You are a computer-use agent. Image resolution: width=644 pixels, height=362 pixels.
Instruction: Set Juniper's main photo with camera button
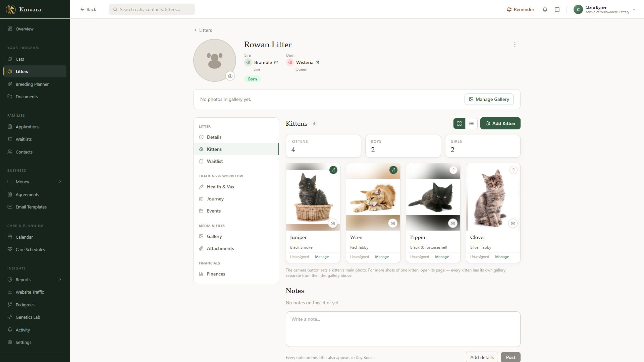pyautogui.click(x=333, y=224)
